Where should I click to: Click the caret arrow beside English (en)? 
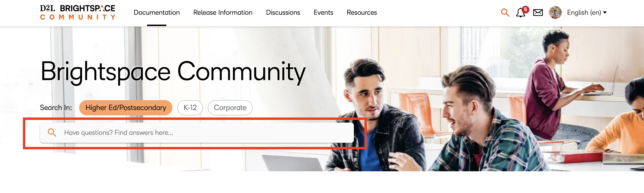[605, 13]
